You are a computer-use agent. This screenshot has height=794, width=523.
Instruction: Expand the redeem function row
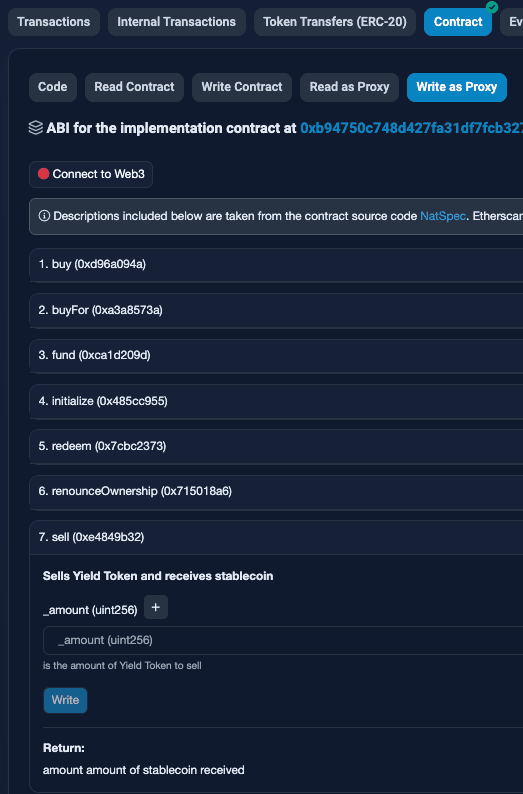[x=276, y=446]
